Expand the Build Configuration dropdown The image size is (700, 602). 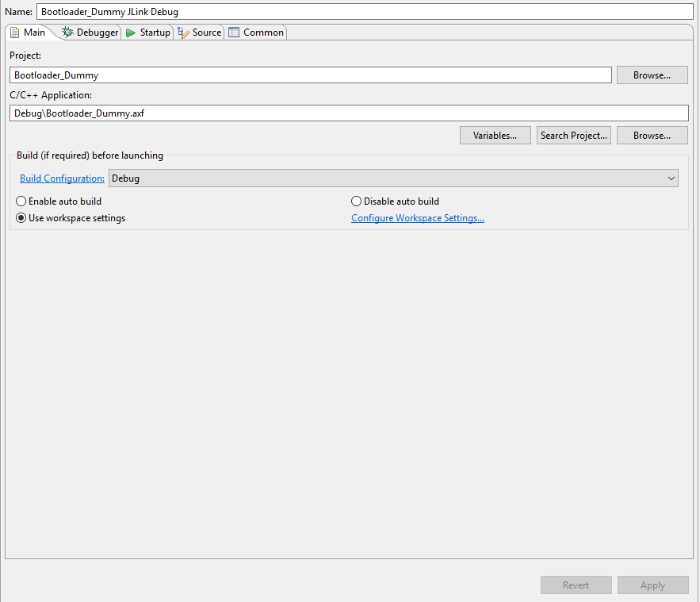(393, 178)
